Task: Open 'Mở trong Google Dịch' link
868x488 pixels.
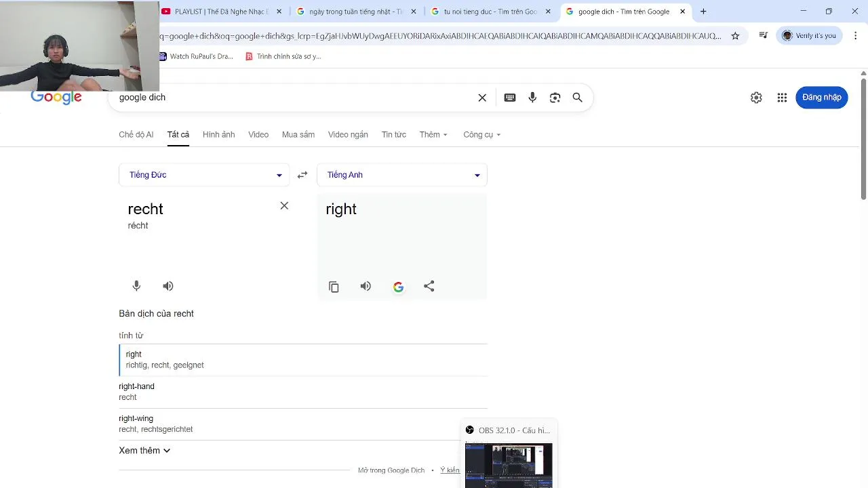Action: click(x=391, y=470)
